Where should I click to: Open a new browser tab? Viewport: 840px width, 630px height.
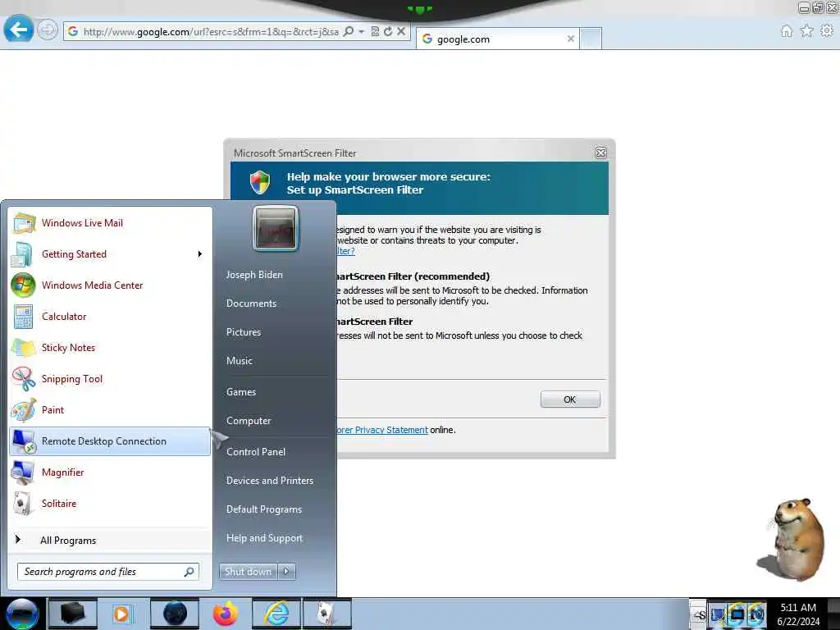(x=591, y=39)
